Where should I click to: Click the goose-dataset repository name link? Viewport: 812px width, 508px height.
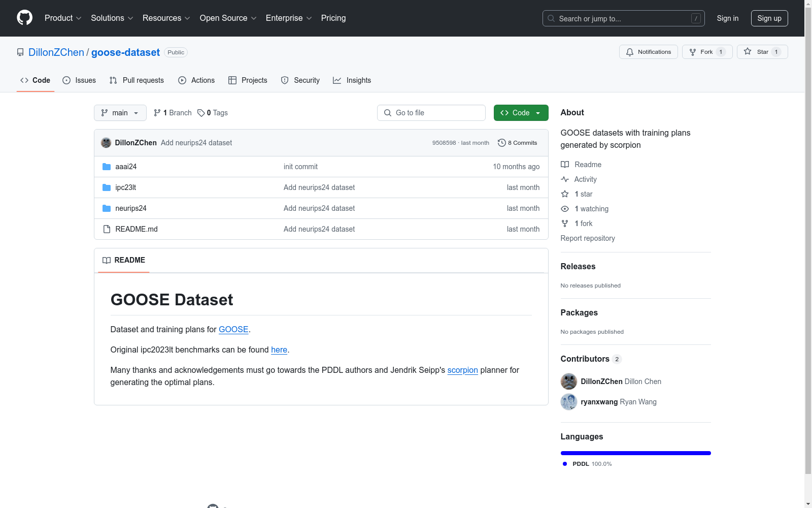(125, 52)
